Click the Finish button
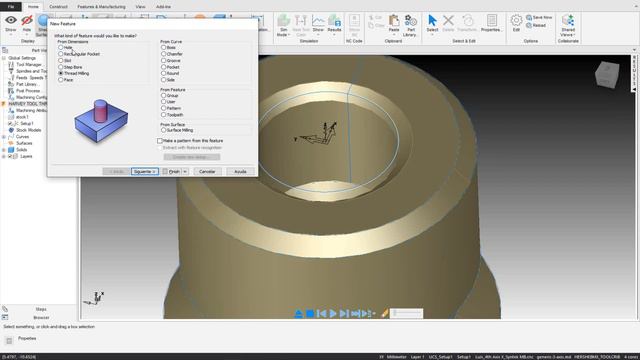Viewport: 640px width, 360px height. coord(171,171)
